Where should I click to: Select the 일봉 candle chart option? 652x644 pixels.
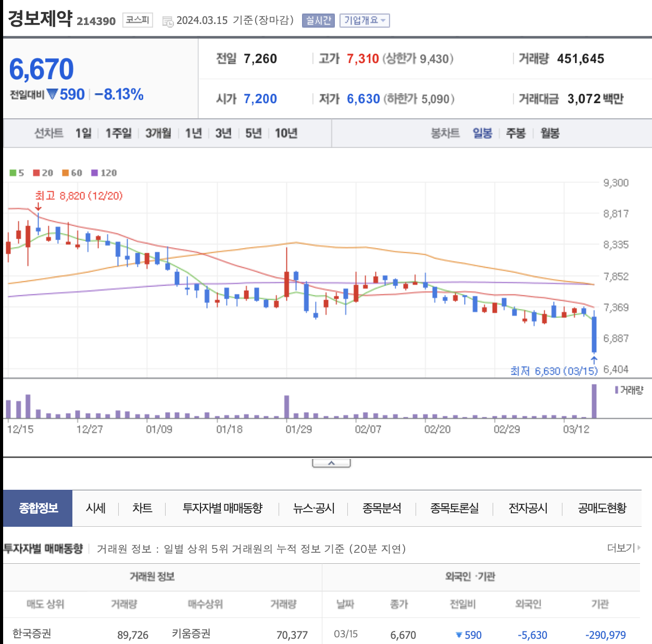pyautogui.click(x=482, y=133)
